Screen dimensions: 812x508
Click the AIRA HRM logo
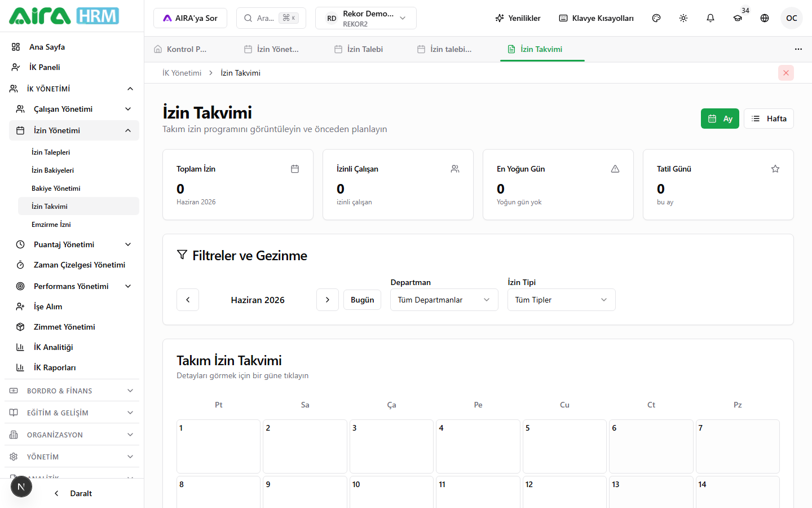64,16
